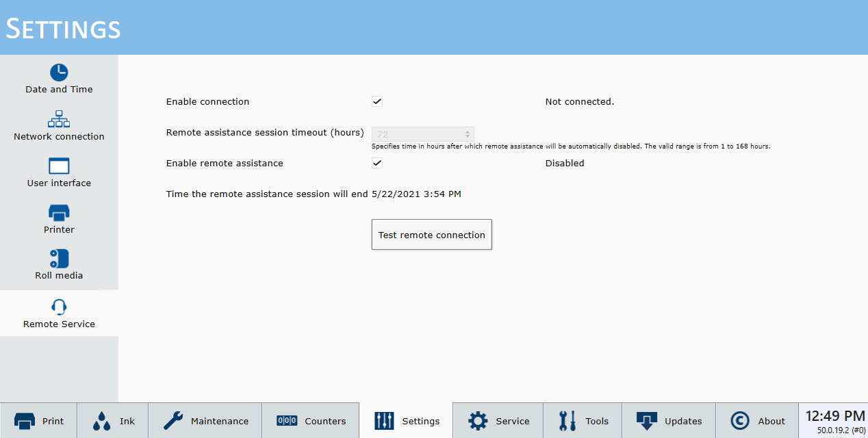Decrease session timeout with down arrow
This screenshot has width=868, height=438.
[x=468, y=137]
